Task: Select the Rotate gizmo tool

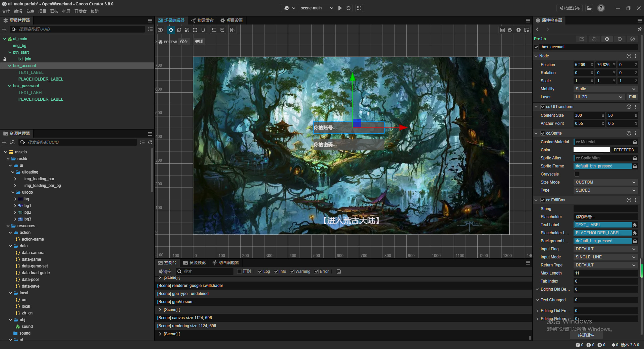Action: tap(179, 30)
